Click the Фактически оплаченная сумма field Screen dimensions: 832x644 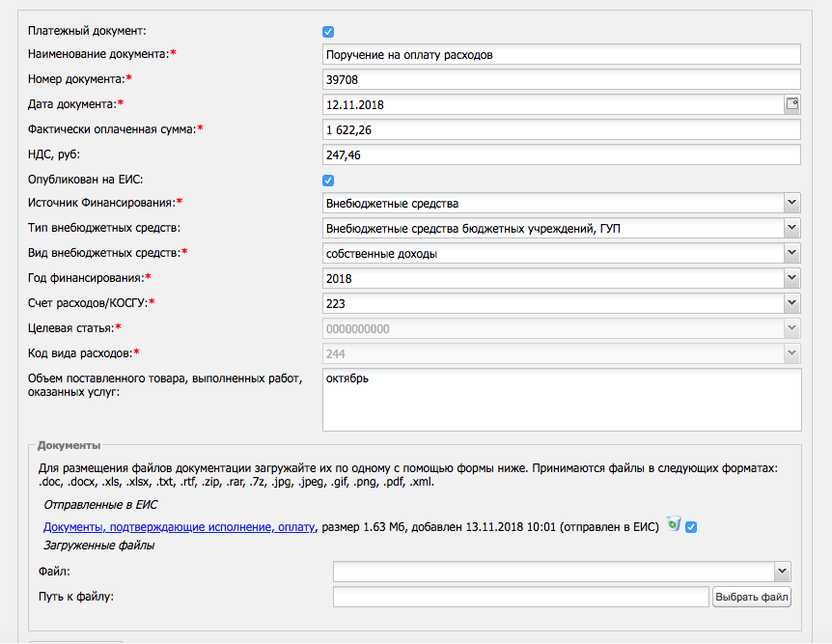(x=562, y=130)
